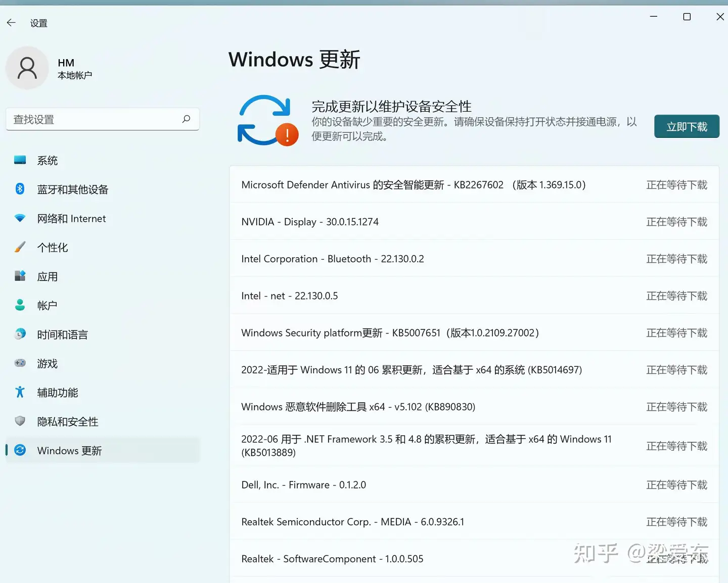Click Windows 恶意软件删除工具 KB890830 row
728x583 pixels.
[474, 407]
